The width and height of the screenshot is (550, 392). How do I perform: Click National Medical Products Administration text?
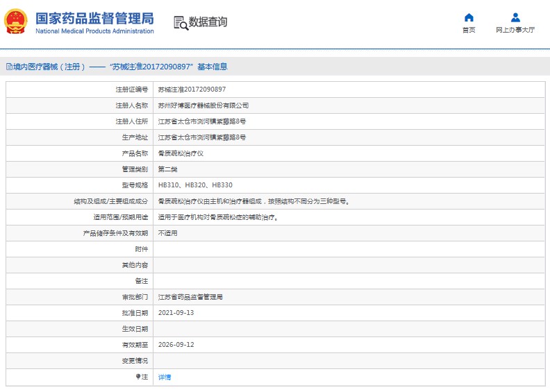[x=94, y=31]
